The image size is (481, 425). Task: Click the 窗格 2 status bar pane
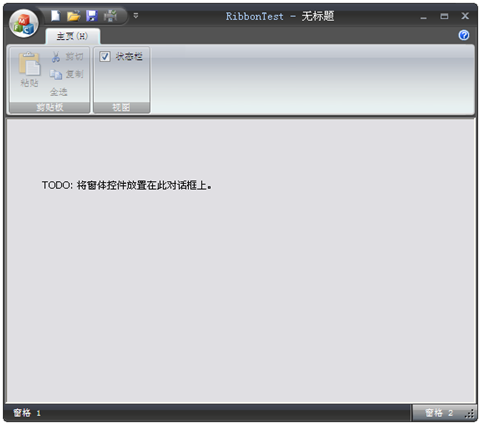[x=439, y=413]
